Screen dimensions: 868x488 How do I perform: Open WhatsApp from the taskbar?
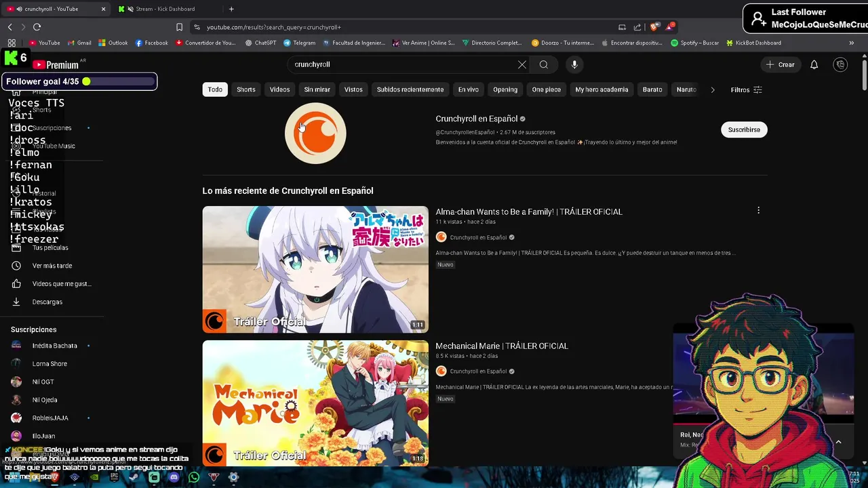(x=194, y=477)
